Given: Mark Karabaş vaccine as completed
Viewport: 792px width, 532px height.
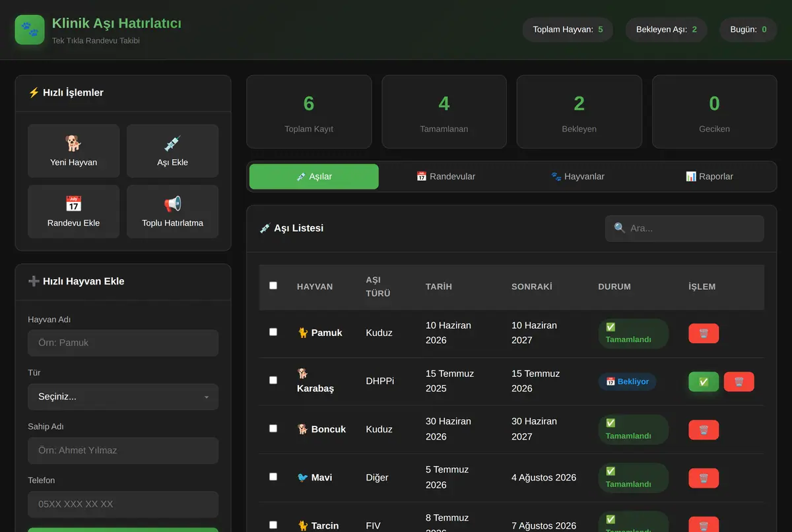Looking at the screenshot, I should pyautogui.click(x=704, y=382).
